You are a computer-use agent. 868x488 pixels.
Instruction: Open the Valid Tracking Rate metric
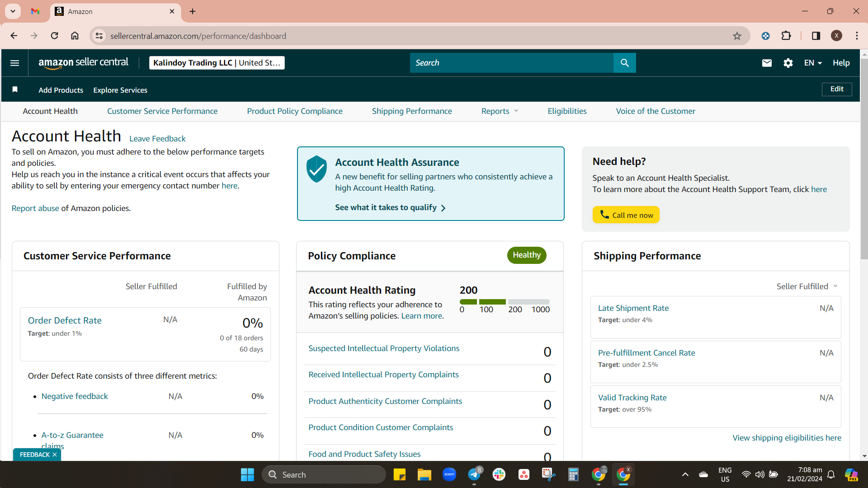(x=632, y=398)
